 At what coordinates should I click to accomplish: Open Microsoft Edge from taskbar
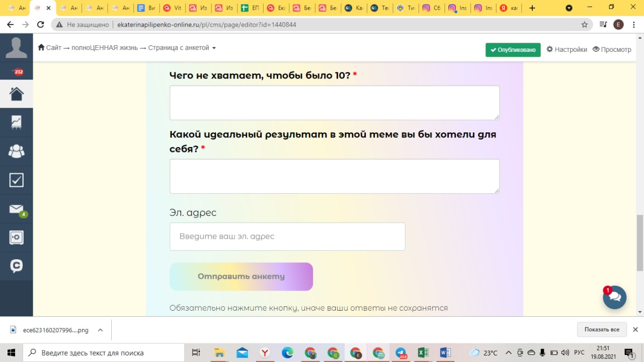(287, 352)
